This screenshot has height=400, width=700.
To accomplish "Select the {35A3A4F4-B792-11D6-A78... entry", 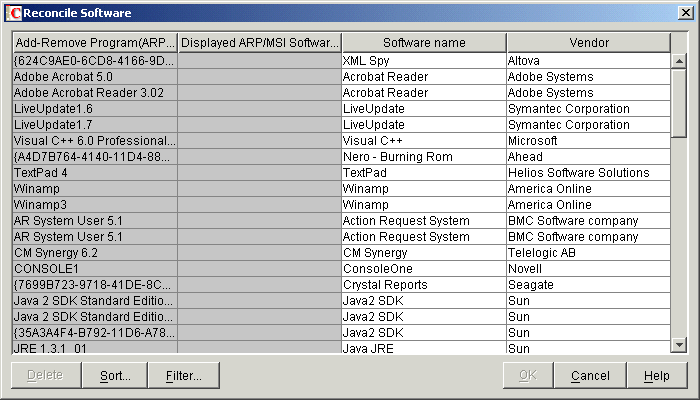I will click(95, 333).
